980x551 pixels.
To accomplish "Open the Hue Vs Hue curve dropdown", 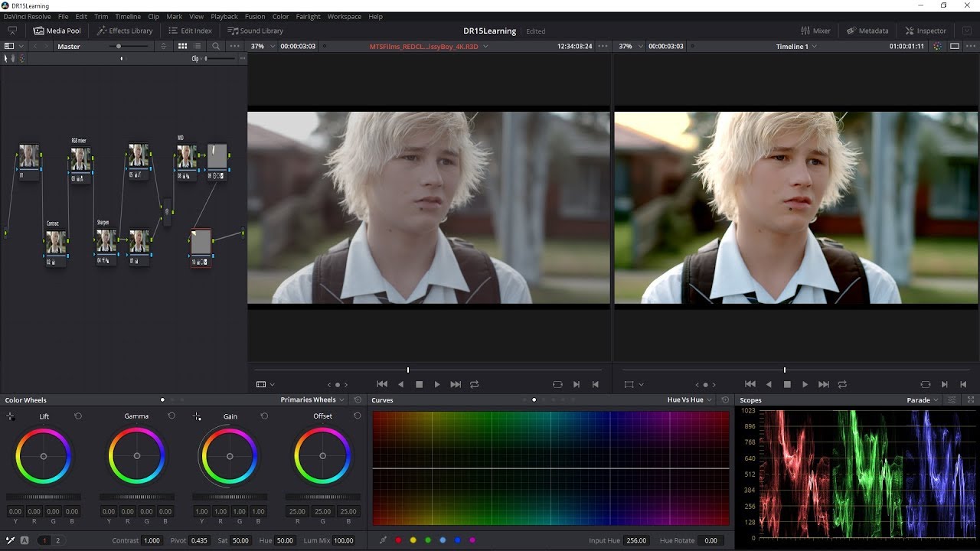I will pyautogui.click(x=689, y=399).
